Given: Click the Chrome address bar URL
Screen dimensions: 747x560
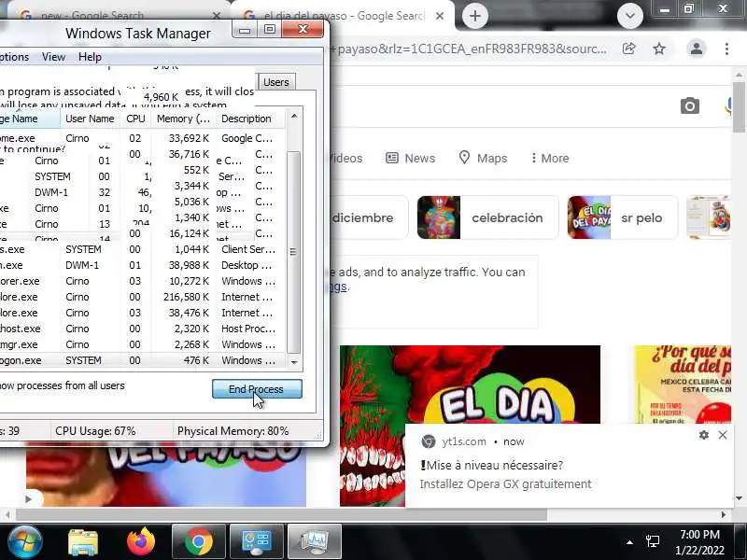Looking at the screenshot, I should pyautogui.click(x=470, y=49).
